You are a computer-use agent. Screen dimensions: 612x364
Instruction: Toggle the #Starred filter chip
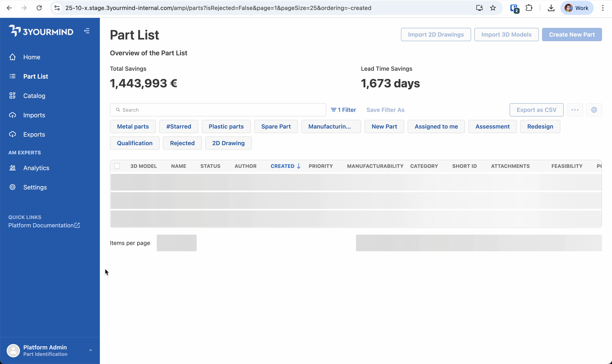pos(178,126)
